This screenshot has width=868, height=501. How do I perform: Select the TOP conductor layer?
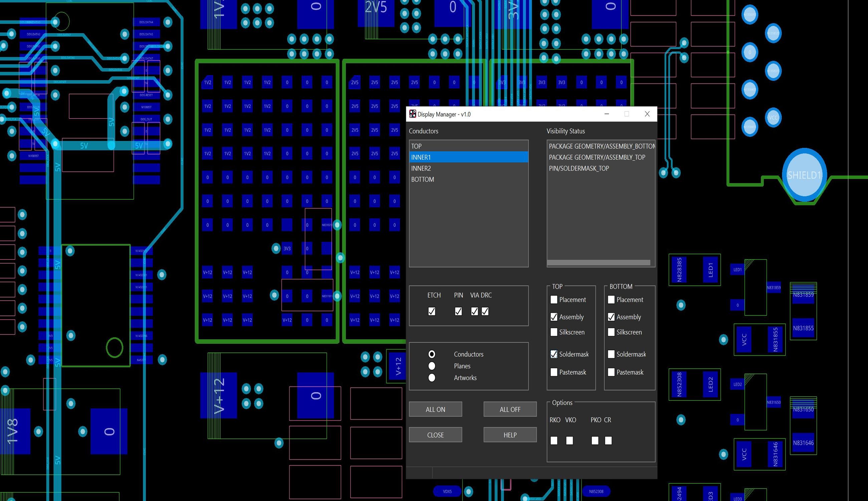tap(468, 146)
